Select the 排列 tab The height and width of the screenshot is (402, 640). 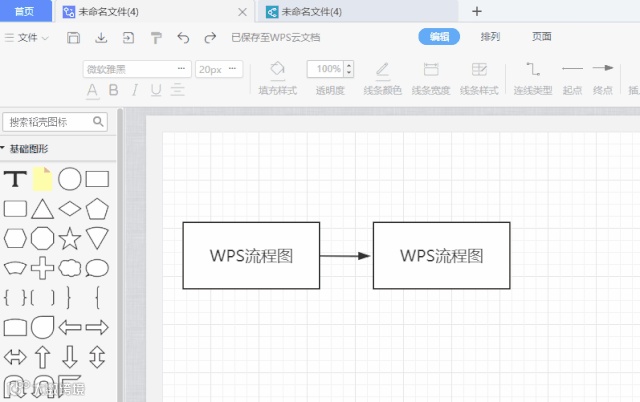(x=490, y=37)
